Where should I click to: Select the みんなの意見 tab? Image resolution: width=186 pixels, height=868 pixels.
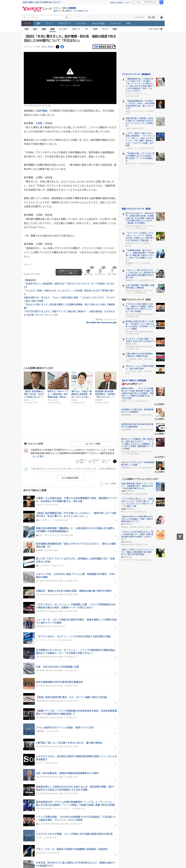click(x=99, y=23)
